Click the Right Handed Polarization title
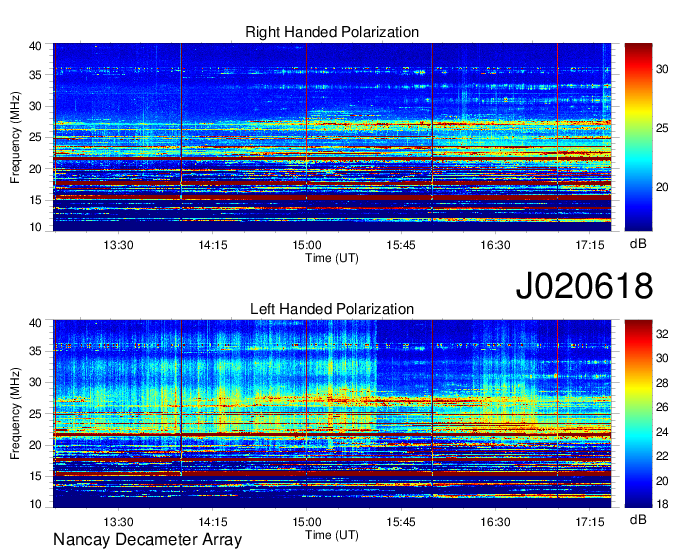Viewport: 680px width, 552px height. [x=332, y=32]
